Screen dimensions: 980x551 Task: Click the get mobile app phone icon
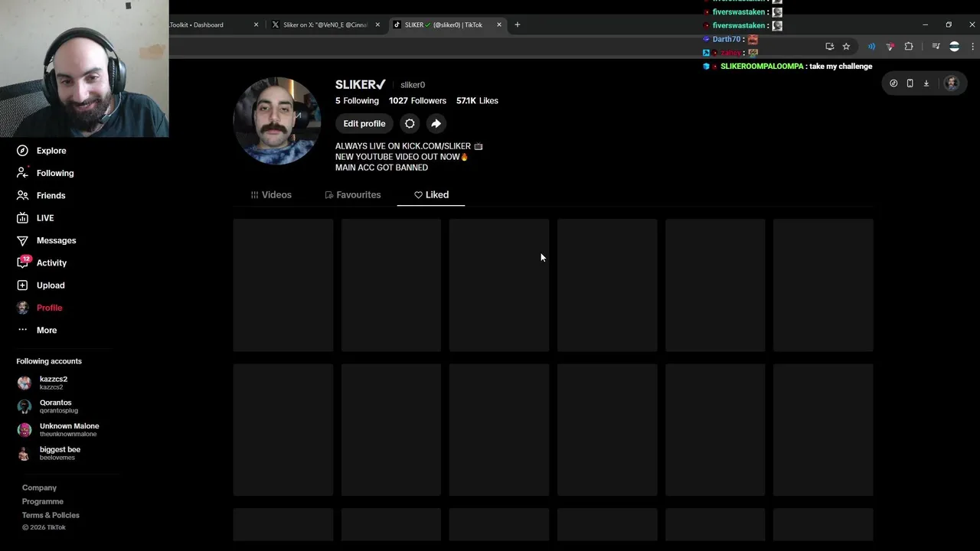click(910, 83)
